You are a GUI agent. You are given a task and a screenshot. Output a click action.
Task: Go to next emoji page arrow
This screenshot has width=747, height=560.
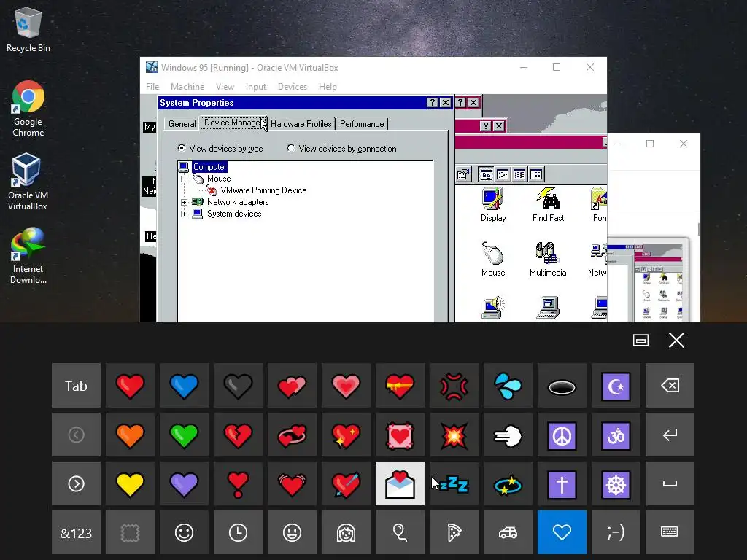click(x=76, y=484)
